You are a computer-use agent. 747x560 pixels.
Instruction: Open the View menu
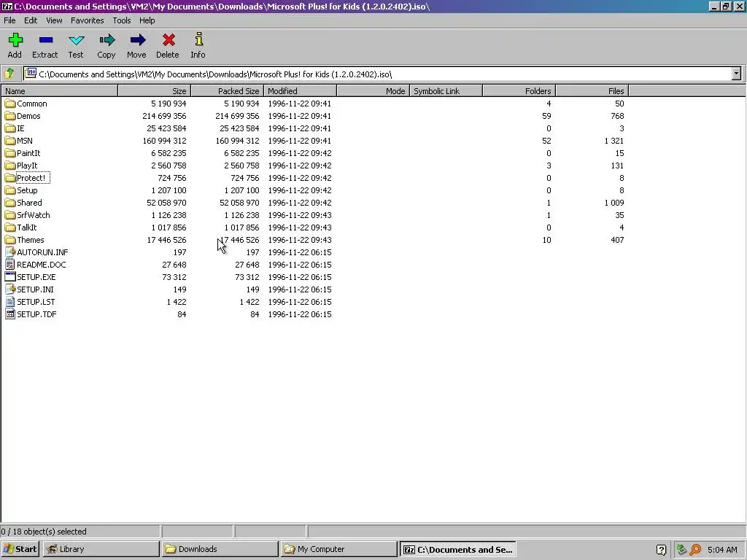tap(54, 20)
